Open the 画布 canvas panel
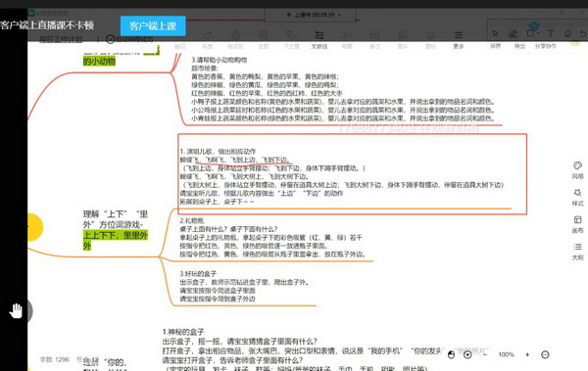The height and width of the screenshot is (371, 588). click(577, 224)
